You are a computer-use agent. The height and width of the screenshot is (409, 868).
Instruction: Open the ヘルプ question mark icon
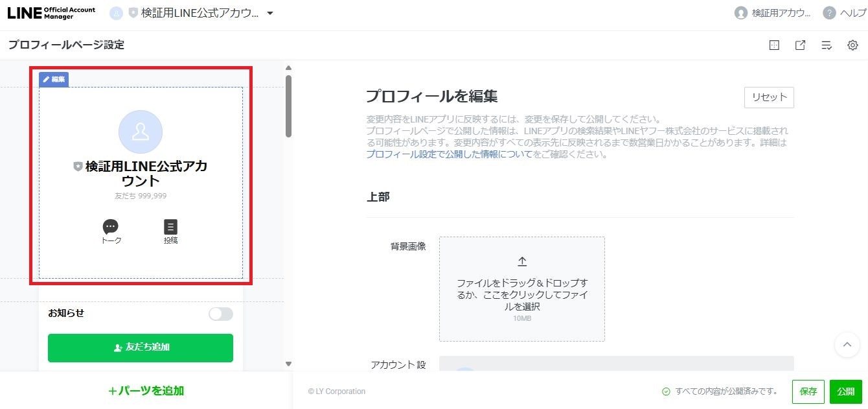point(829,13)
